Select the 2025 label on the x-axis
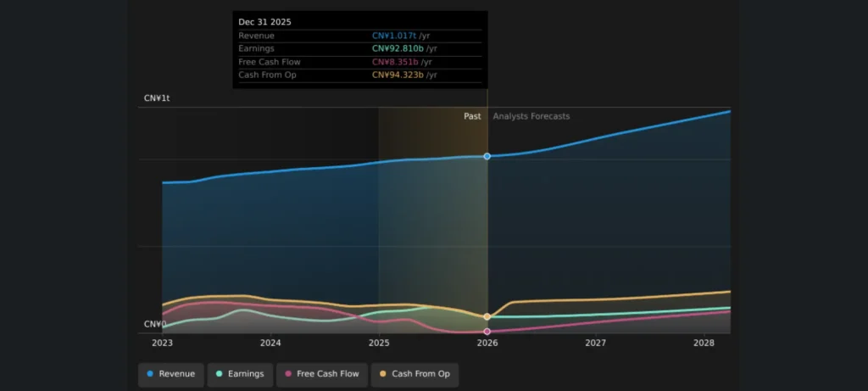868x391 pixels. [379, 344]
